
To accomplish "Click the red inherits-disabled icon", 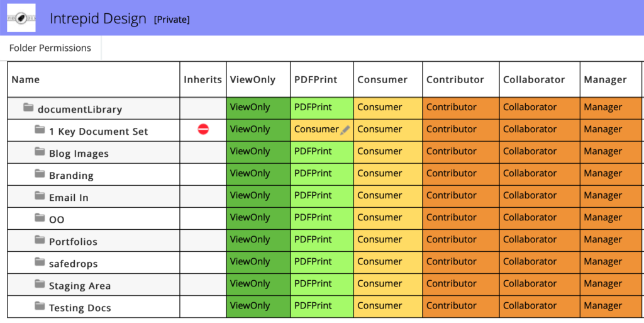I will point(203,130).
